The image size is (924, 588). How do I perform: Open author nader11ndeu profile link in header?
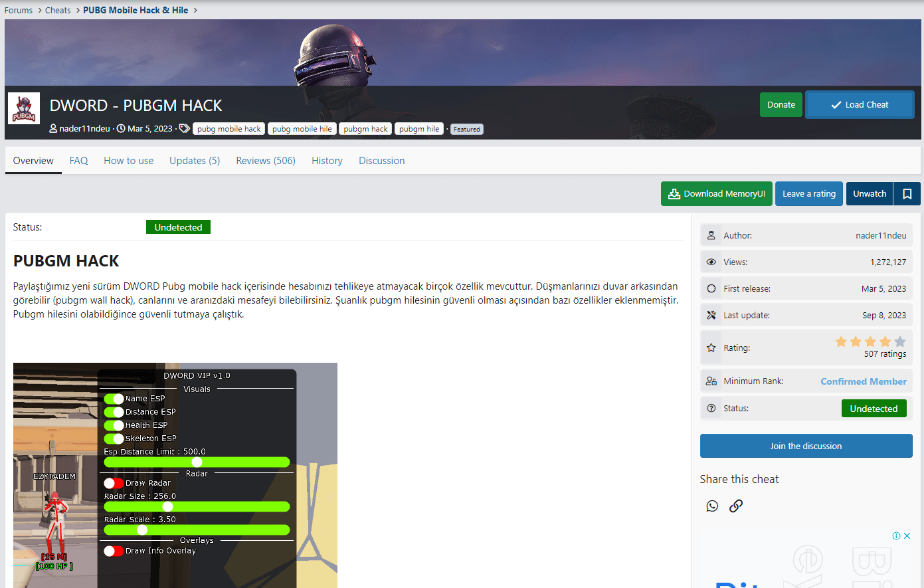pyautogui.click(x=84, y=129)
